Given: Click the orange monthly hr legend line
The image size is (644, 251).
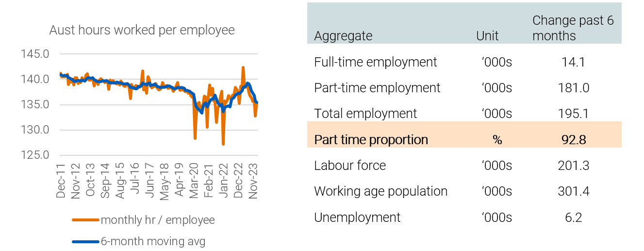Looking at the screenshot, I should [85, 220].
